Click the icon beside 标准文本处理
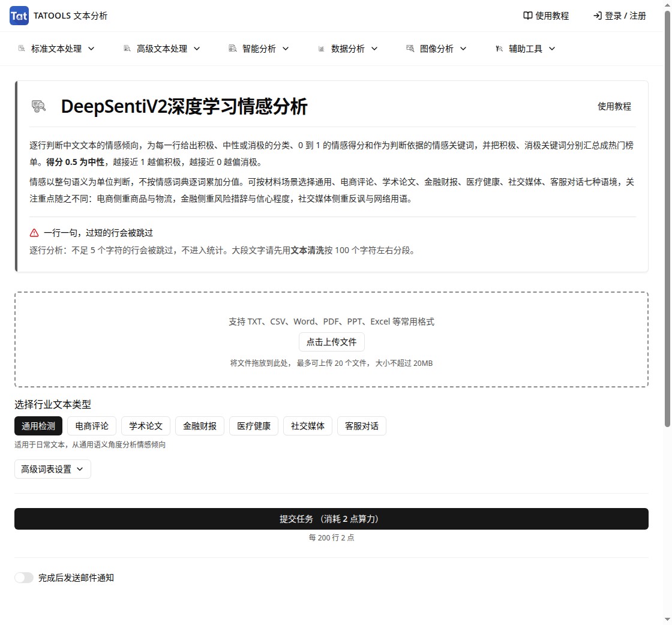 click(x=22, y=49)
